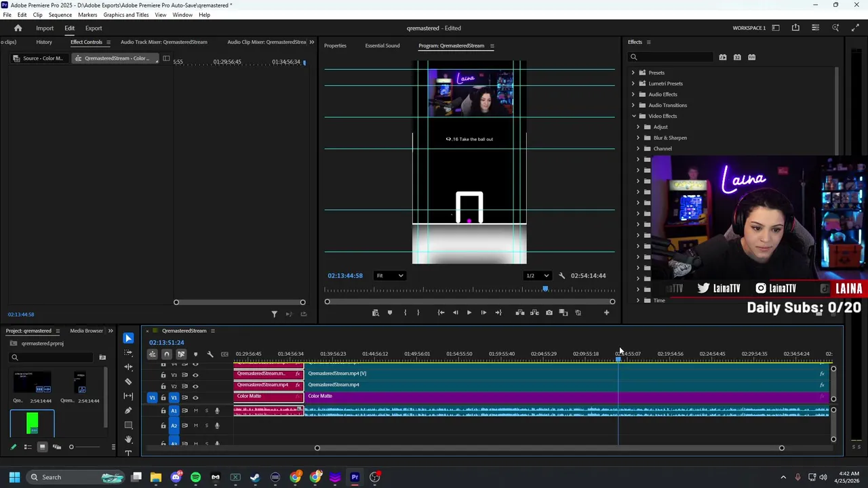Viewport: 868px width, 488px height.
Task: Open the Graphics and Titles menu
Action: coord(126,15)
